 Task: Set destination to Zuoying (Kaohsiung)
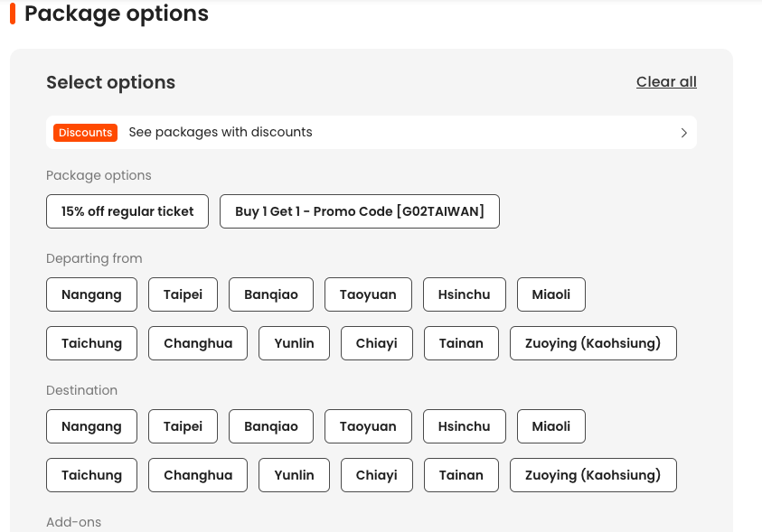pos(593,475)
